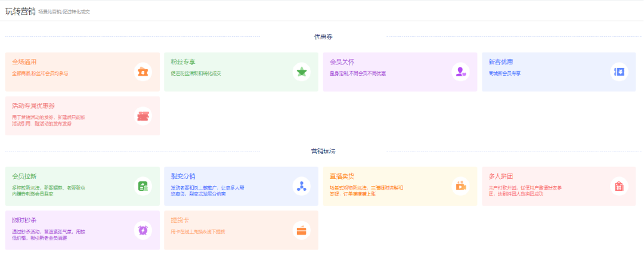
Task: Open the 限时秒杀 marketing title
Action: pyautogui.click(x=24, y=221)
